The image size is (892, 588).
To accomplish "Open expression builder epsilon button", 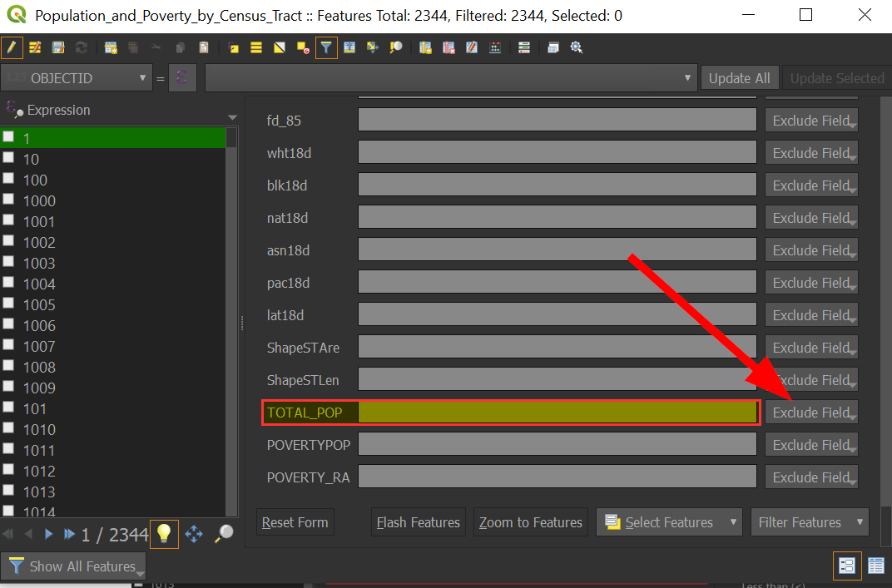I will click(x=182, y=78).
